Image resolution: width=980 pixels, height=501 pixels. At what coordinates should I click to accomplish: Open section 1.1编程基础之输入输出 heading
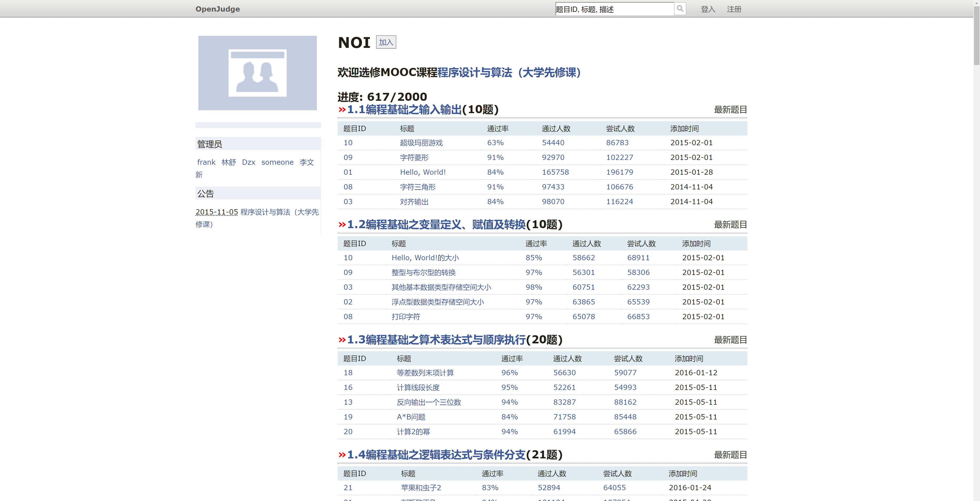coord(404,109)
